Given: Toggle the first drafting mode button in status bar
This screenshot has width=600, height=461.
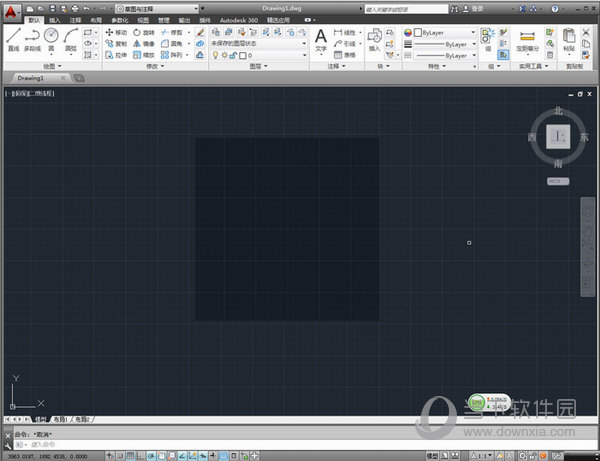Looking at the screenshot, I should pyautogui.click(x=110, y=456).
